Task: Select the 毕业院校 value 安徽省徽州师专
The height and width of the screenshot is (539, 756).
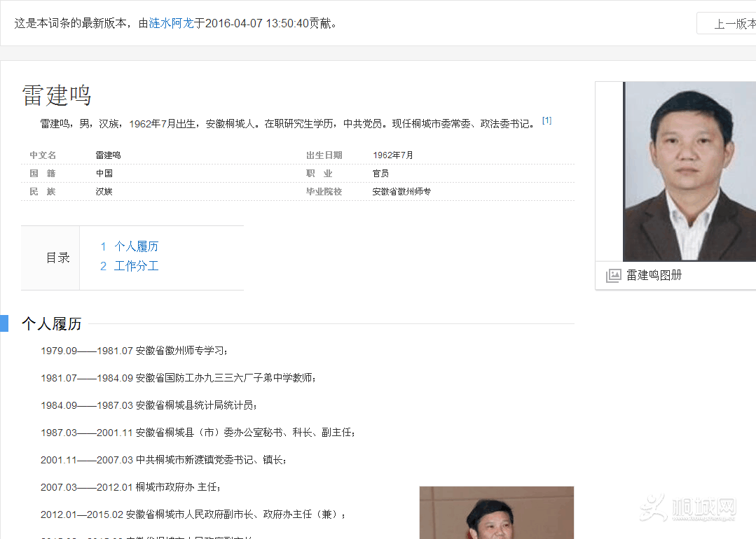Action: pos(401,192)
